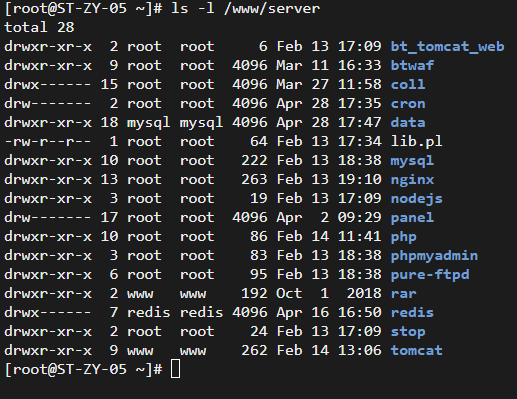The width and height of the screenshot is (517, 399).
Task: Select the phpmyadmin directory entry
Action: point(434,256)
